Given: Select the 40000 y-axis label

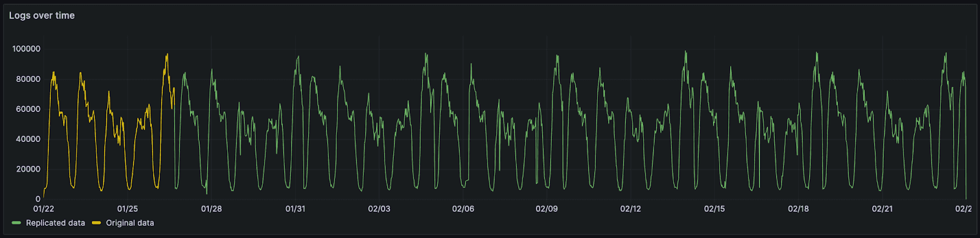Looking at the screenshot, I should (28, 139).
